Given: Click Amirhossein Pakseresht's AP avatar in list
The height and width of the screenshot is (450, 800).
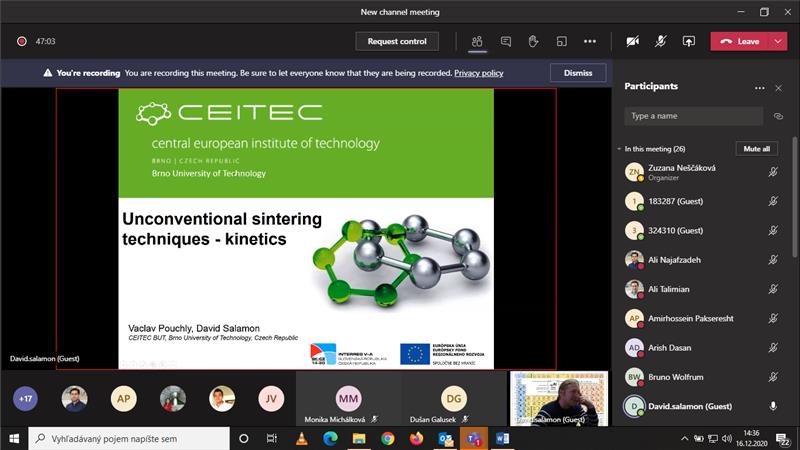Looking at the screenshot, I should 634,318.
